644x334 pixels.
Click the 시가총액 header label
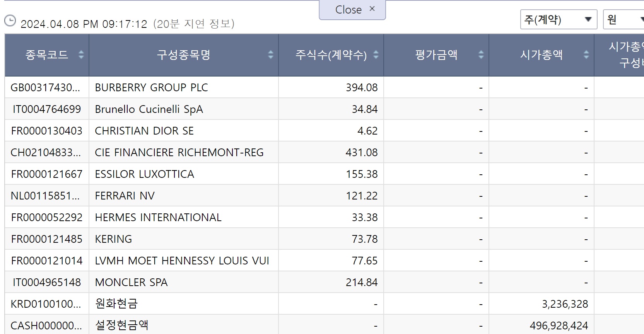coord(542,55)
